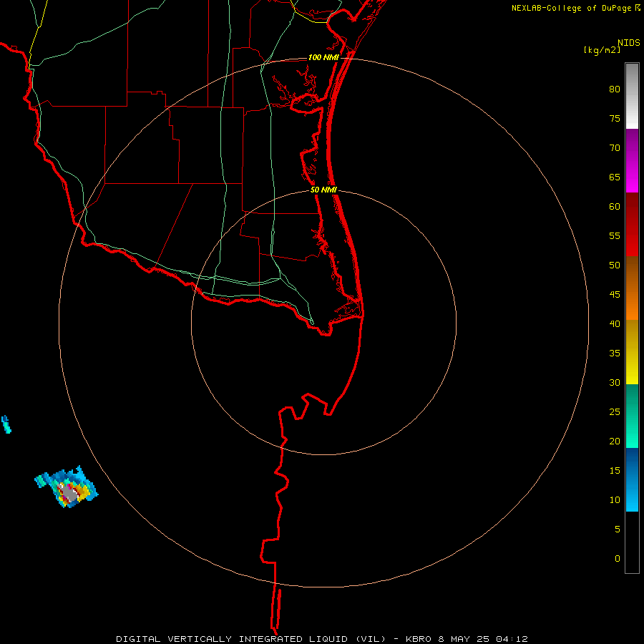Click the 30 value on the color scale
Viewport: 644px width, 644px height.
615,383
